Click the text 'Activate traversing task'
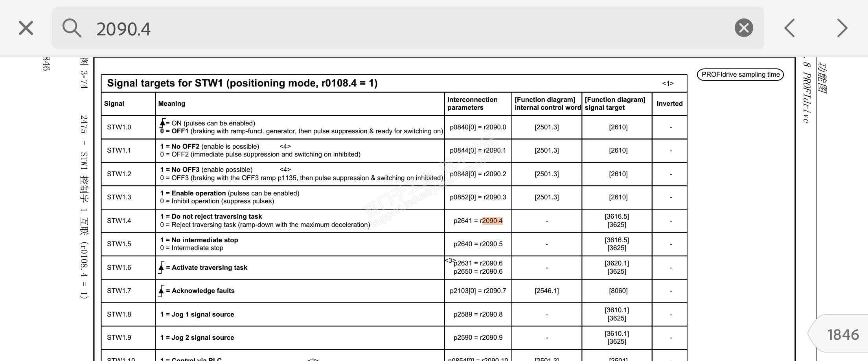Image resolution: width=868 pixels, height=361 pixels. (x=210, y=267)
